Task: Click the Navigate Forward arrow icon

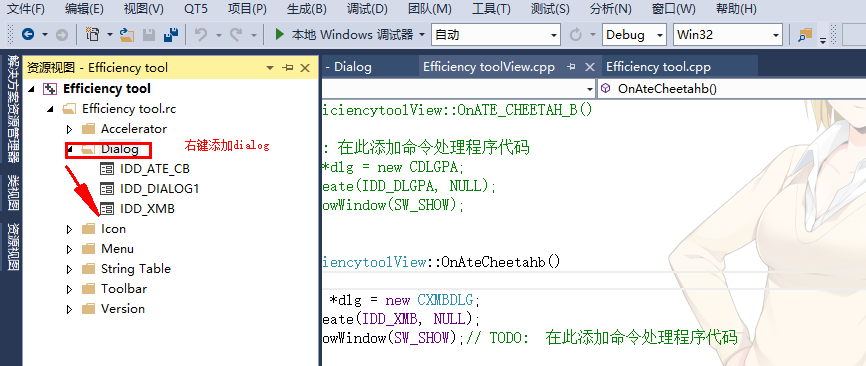Action: tap(62, 34)
